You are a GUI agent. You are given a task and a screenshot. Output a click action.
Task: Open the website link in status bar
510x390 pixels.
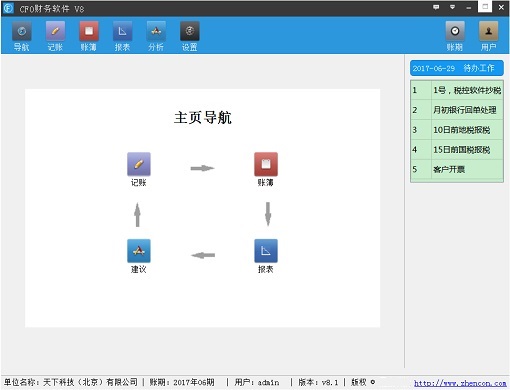click(460, 383)
